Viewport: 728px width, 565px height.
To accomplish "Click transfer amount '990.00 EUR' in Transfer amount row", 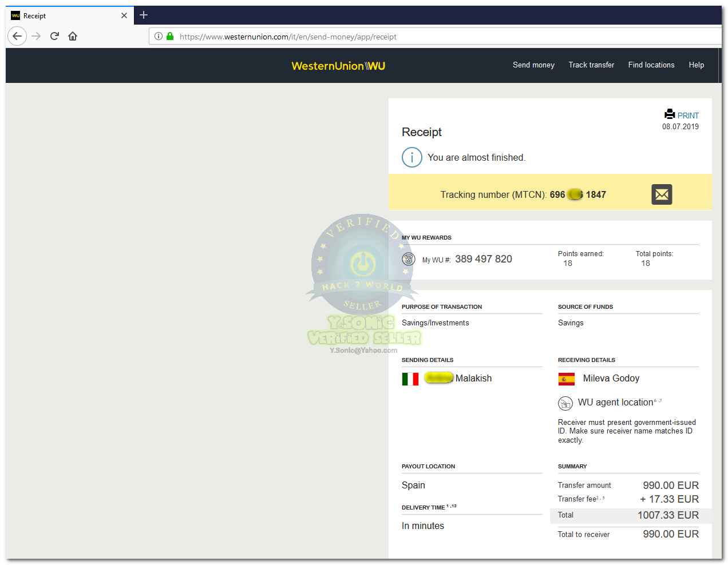I will pos(671,486).
